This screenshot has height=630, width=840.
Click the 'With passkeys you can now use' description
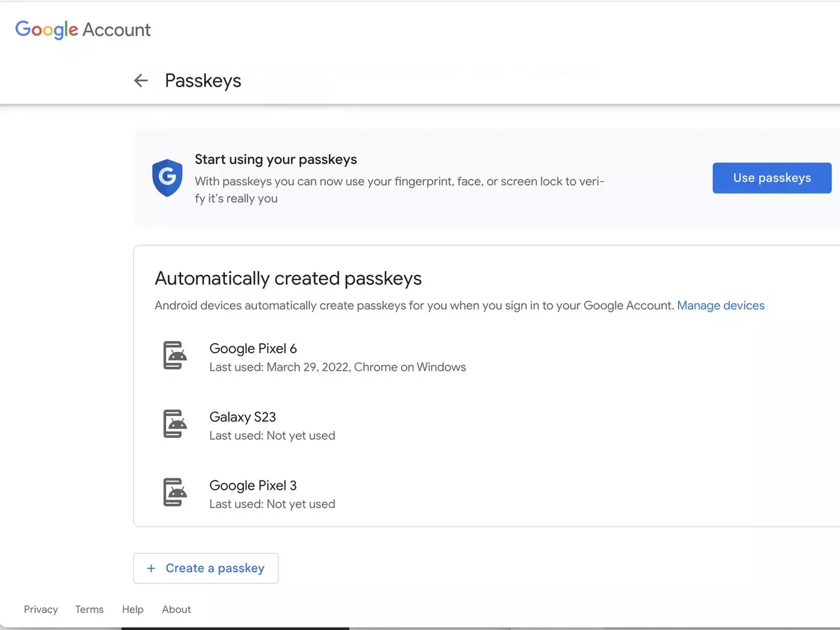point(400,190)
